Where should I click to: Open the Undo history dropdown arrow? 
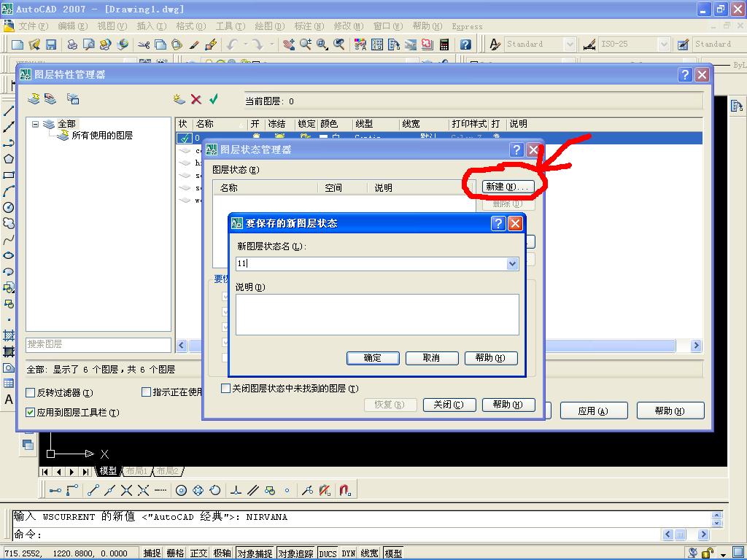[246, 44]
